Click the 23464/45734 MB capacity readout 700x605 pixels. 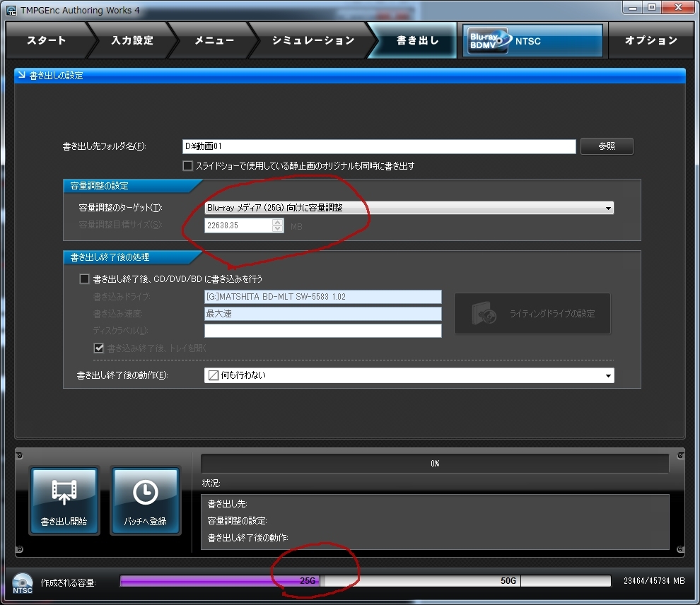coord(654,580)
